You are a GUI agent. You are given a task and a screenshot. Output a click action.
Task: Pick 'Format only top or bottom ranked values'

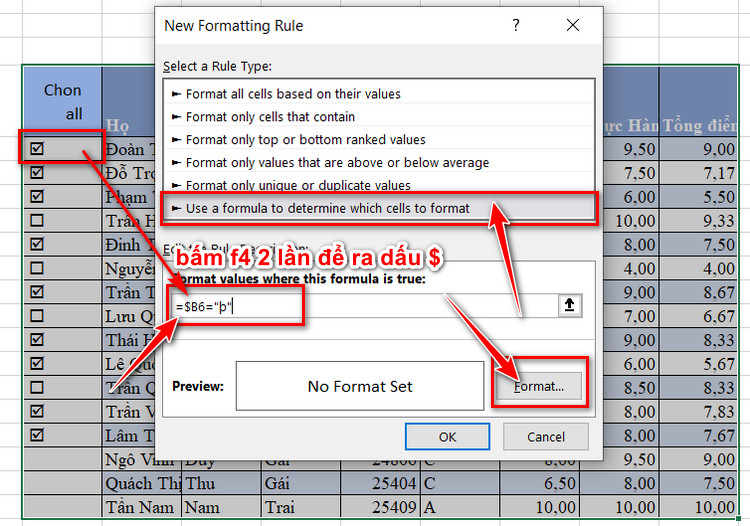pos(379,140)
